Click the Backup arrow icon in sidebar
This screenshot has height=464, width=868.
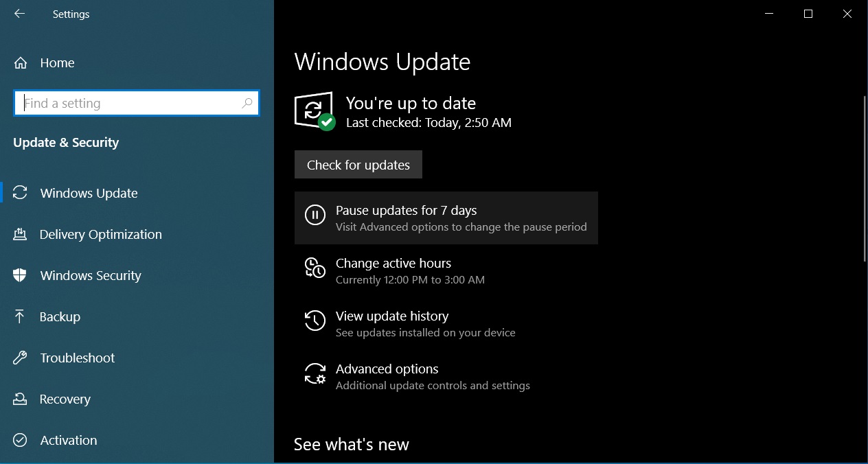20,316
